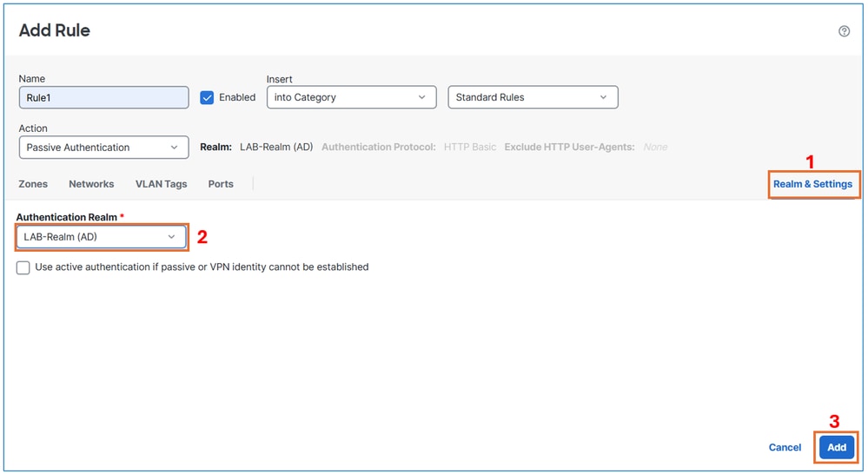Open the Standard Rules dropdown
The image size is (868, 474).
pos(533,97)
